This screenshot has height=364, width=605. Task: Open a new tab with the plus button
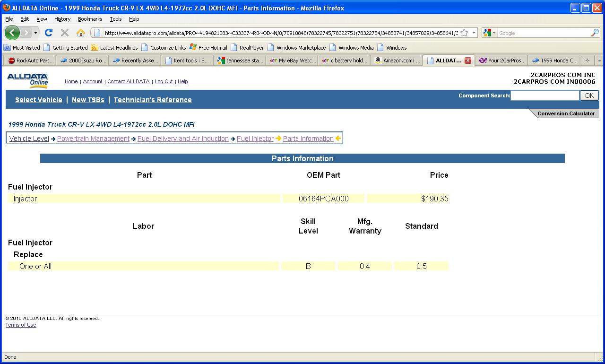(x=587, y=61)
